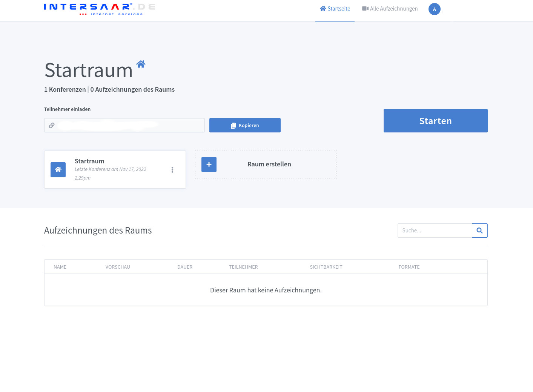Click the magnifier search button
Image resolution: width=533 pixels, height=392 pixels.
pos(479,231)
